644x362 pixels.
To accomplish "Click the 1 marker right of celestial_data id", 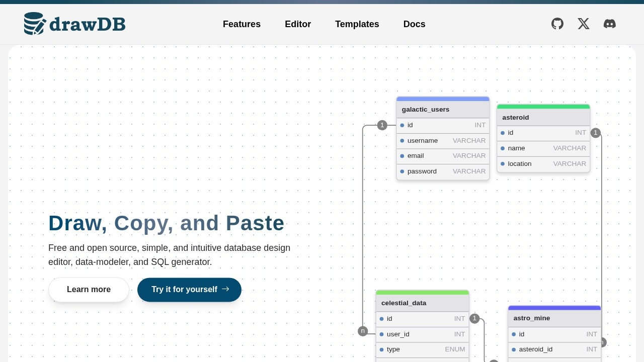I will (x=474, y=318).
